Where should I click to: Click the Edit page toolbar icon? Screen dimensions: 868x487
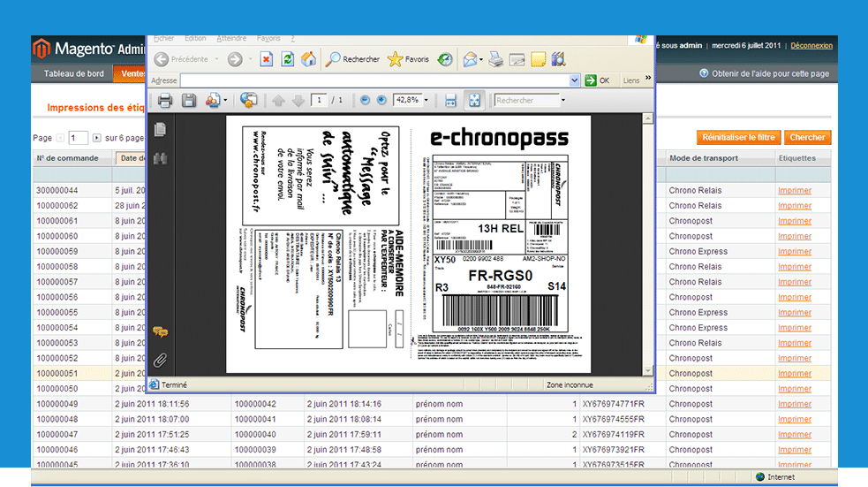pos(517,59)
